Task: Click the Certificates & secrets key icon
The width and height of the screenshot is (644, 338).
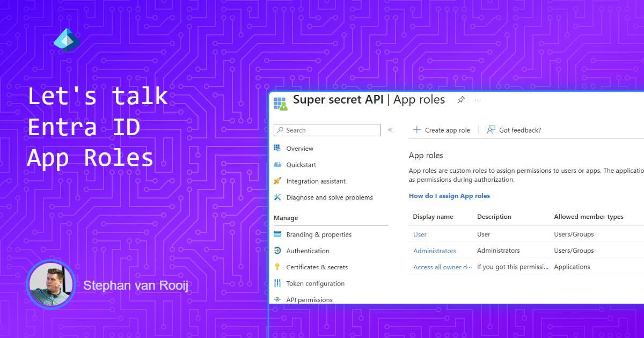Action: coord(277,267)
